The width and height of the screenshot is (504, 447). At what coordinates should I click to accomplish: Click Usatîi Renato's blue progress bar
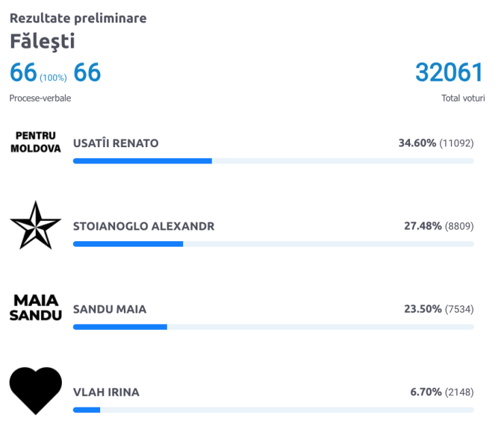coord(274,161)
